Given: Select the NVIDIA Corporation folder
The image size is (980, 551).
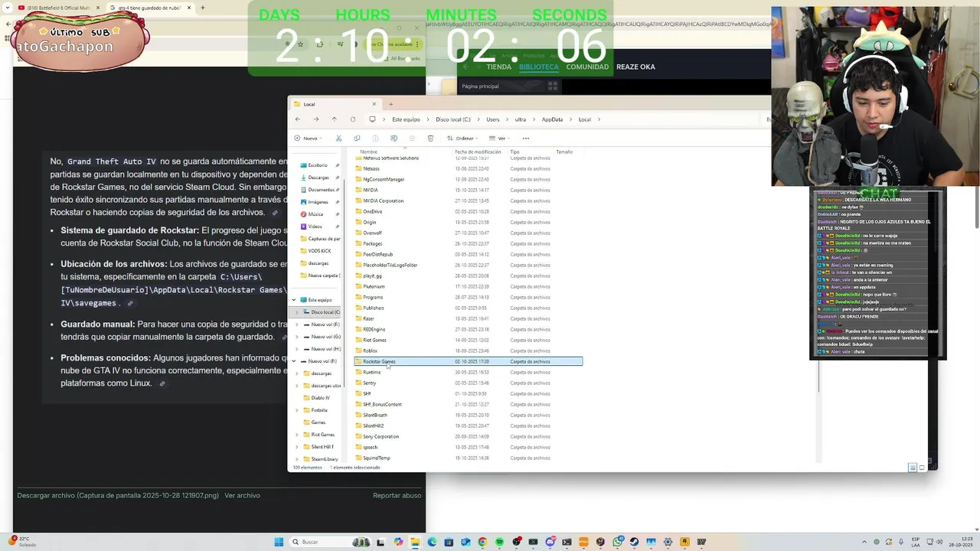Looking at the screenshot, I should tap(383, 201).
